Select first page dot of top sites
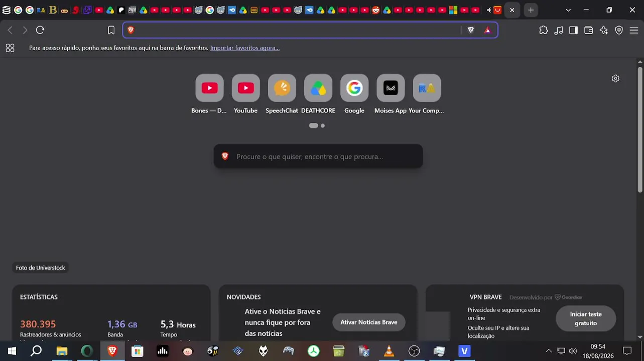644x361 pixels. pyautogui.click(x=314, y=126)
